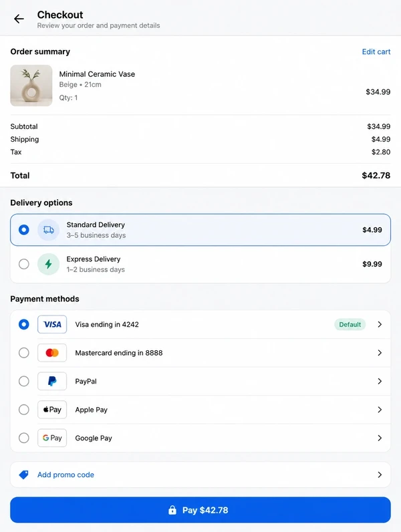Screen dimensions: 401x532
Task: Expand Visa card details chevron
Action: pyautogui.click(x=380, y=324)
